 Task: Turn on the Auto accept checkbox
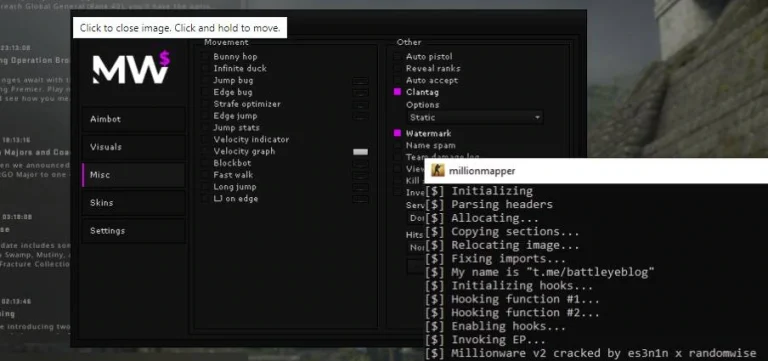[397, 80]
